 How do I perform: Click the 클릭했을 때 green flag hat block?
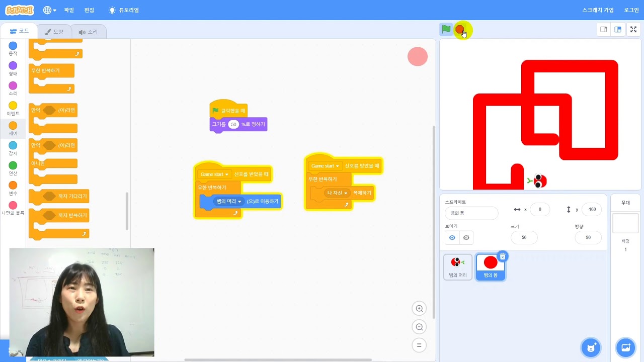pyautogui.click(x=229, y=110)
